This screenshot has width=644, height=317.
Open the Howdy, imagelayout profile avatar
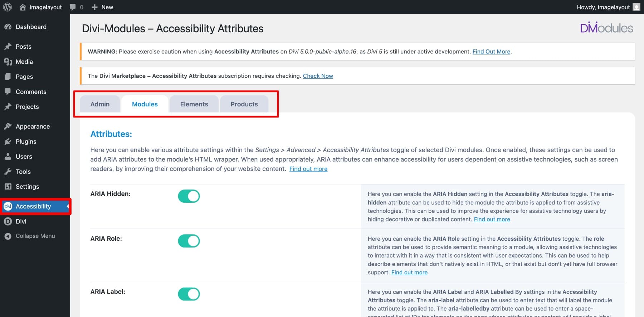pos(636,7)
